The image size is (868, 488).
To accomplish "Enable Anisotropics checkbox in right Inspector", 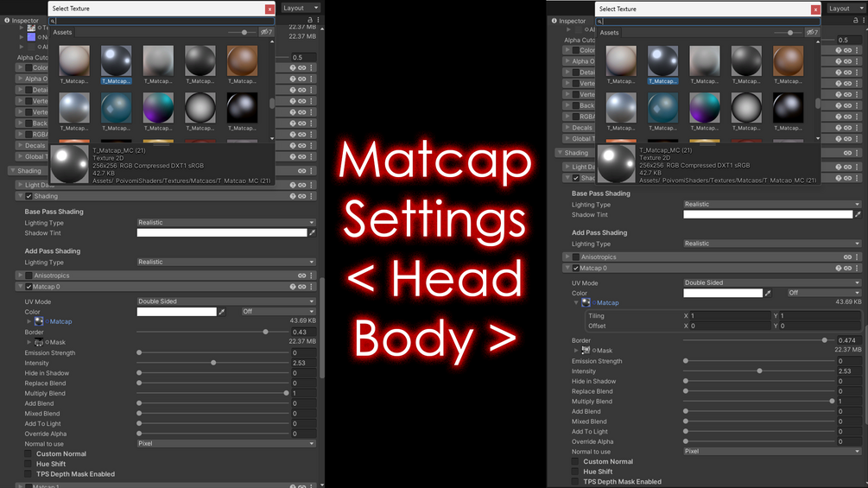I will [576, 257].
